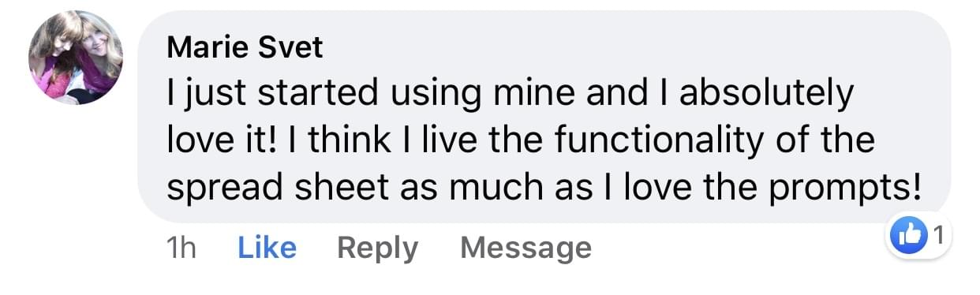Viewport: 980px width, 295px height.
Task: Open the Marie Svet profile name link
Action: (x=245, y=48)
